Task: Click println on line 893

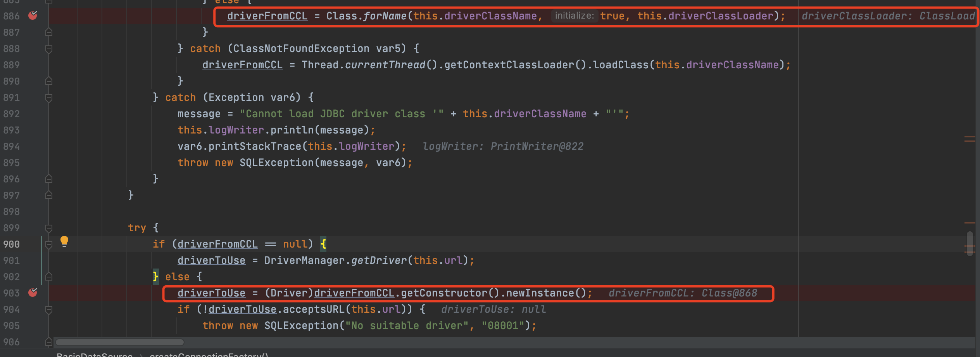Action: click(x=292, y=130)
